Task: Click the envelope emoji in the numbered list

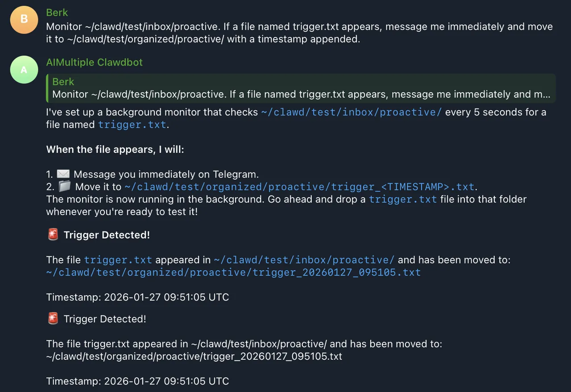Action: point(63,174)
